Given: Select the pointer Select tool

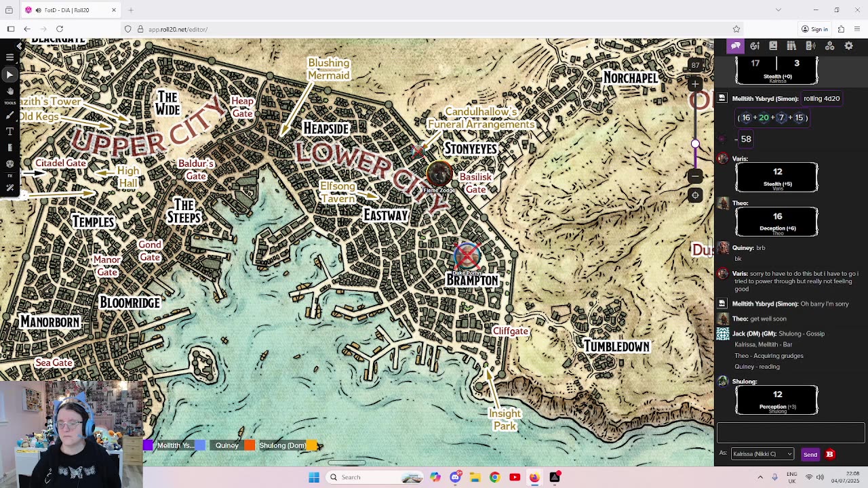Looking at the screenshot, I should [10, 74].
